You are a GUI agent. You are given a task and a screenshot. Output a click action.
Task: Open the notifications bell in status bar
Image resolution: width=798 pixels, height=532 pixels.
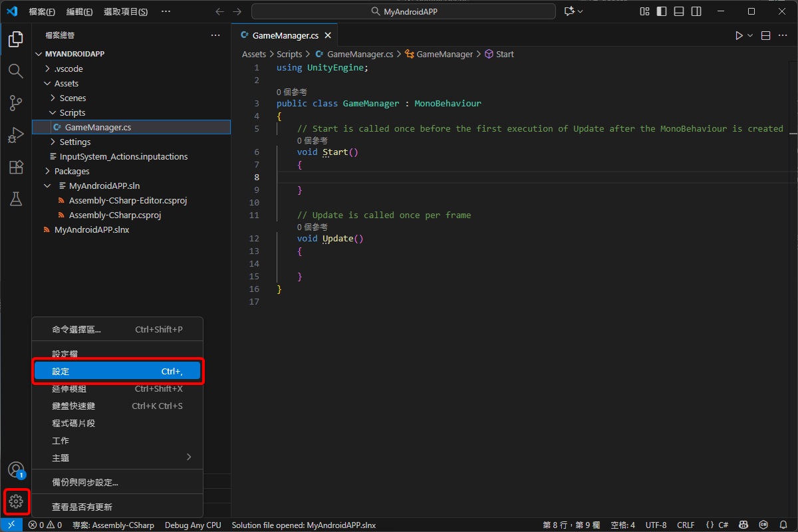click(783, 525)
